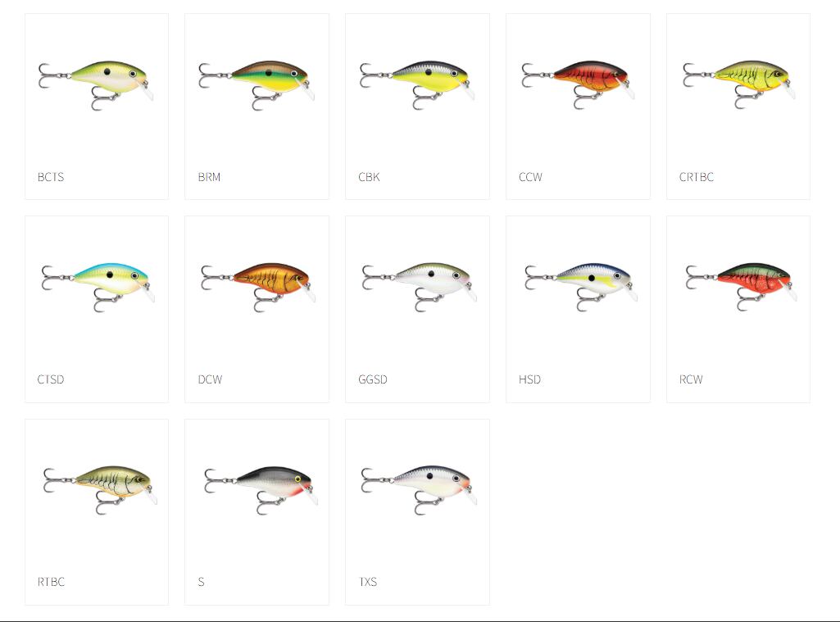Click the HSD label text

click(530, 379)
